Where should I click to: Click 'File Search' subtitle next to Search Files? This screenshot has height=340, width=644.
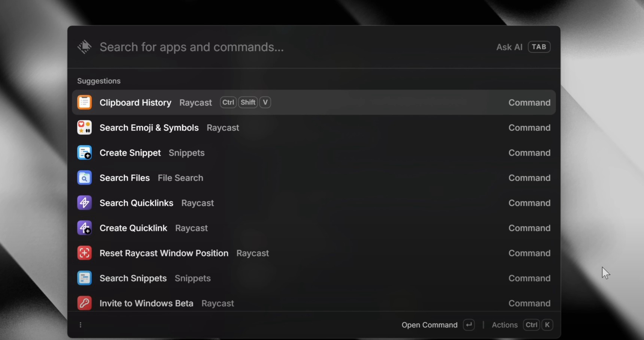[x=180, y=178]
